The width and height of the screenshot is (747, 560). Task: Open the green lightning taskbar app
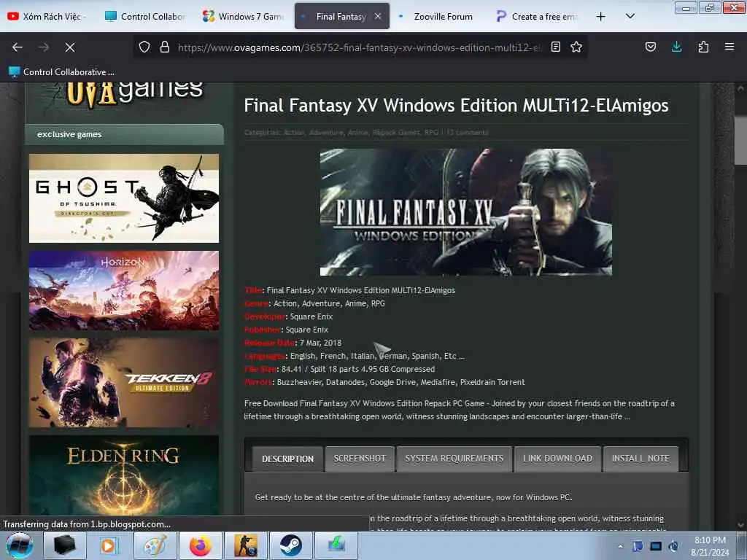336,545
